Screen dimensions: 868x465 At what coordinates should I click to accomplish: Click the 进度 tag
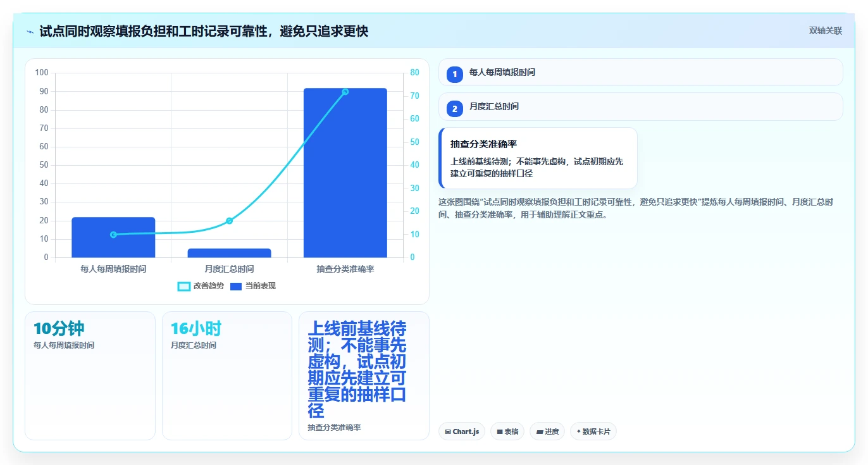(547, 431)
